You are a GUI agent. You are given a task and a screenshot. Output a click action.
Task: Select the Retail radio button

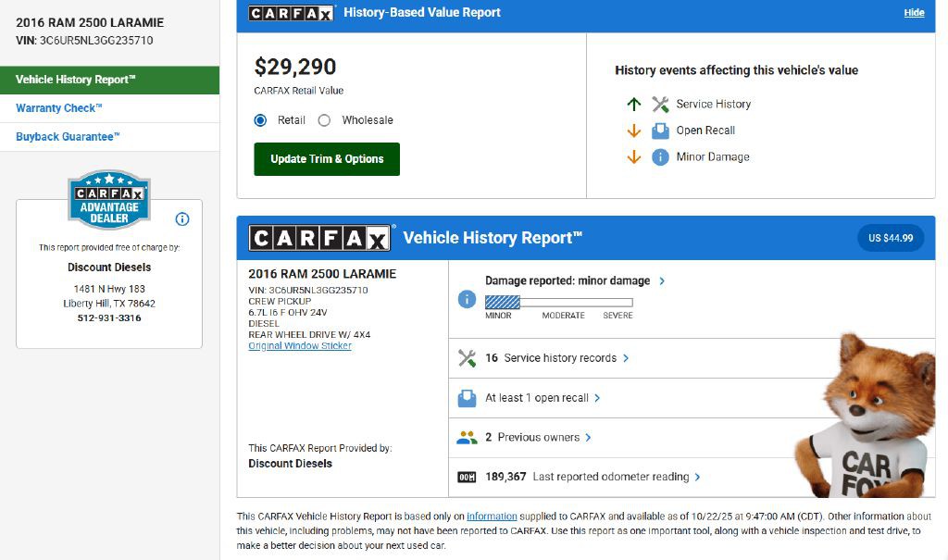[x=260, y=120]
